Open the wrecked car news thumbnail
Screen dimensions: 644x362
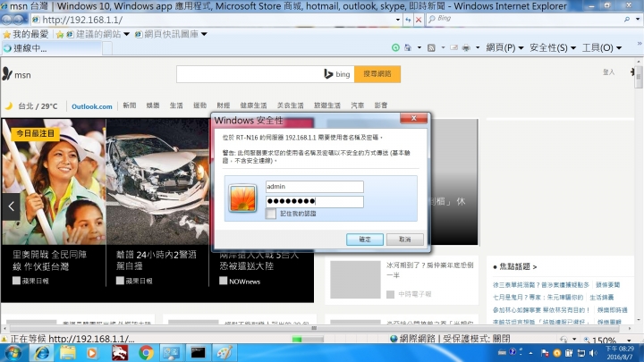[157, 181]
